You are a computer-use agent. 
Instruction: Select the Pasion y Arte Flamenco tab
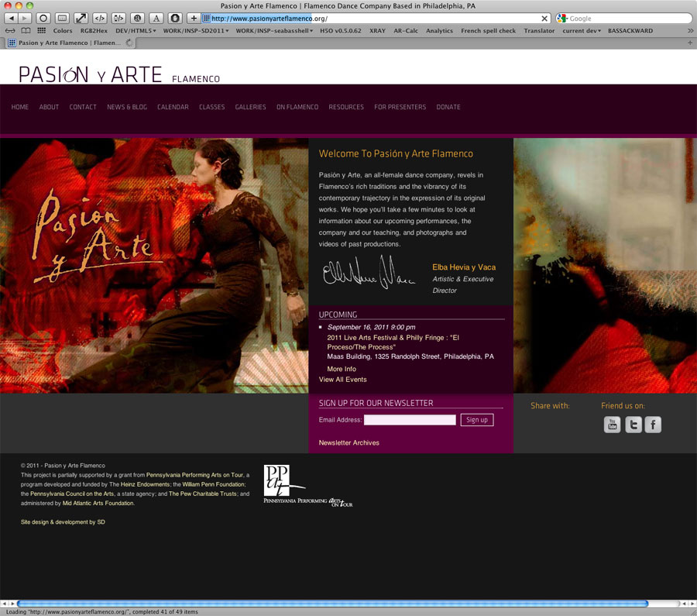(x=68, y=43)
